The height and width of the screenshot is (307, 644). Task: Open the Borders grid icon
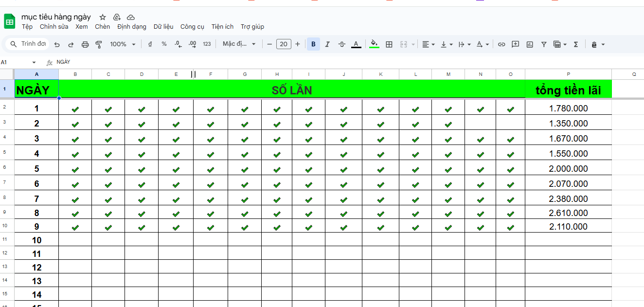tap(389, 44)
